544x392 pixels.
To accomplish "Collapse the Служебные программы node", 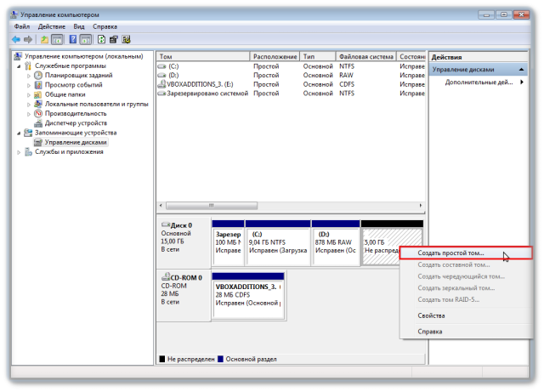I will point(19,65).
